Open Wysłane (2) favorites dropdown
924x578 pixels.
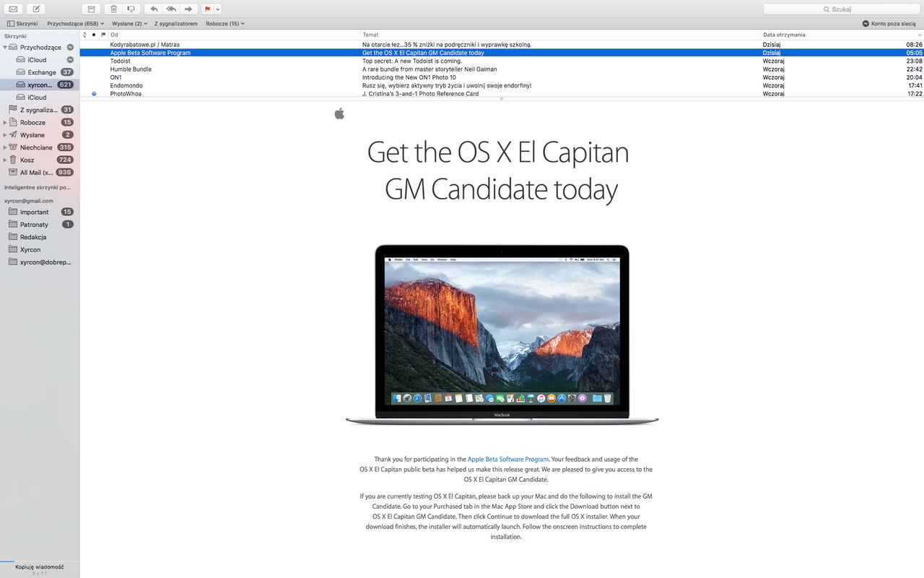pyautogui.click(x=129, y=24)
